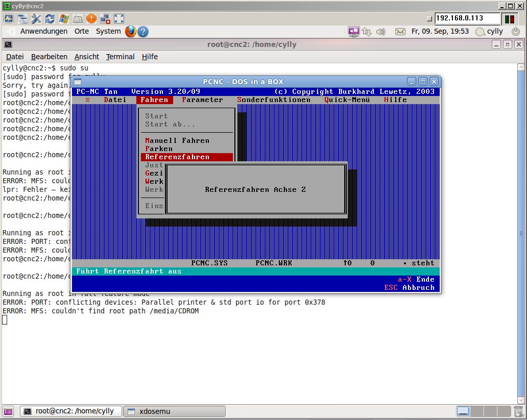The image size is (527, 420).
Task: Click the grayed Start ab... entry
Action: click(170, 125)
